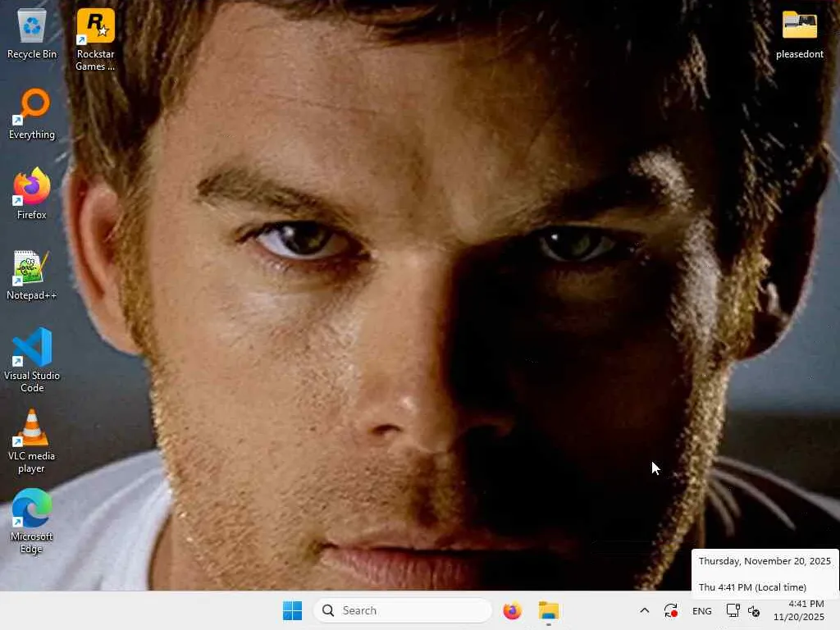The image size is (840, 630).
Task: Select the Notepad++ desktop shortcut
Action: click(x=32, y=275)
